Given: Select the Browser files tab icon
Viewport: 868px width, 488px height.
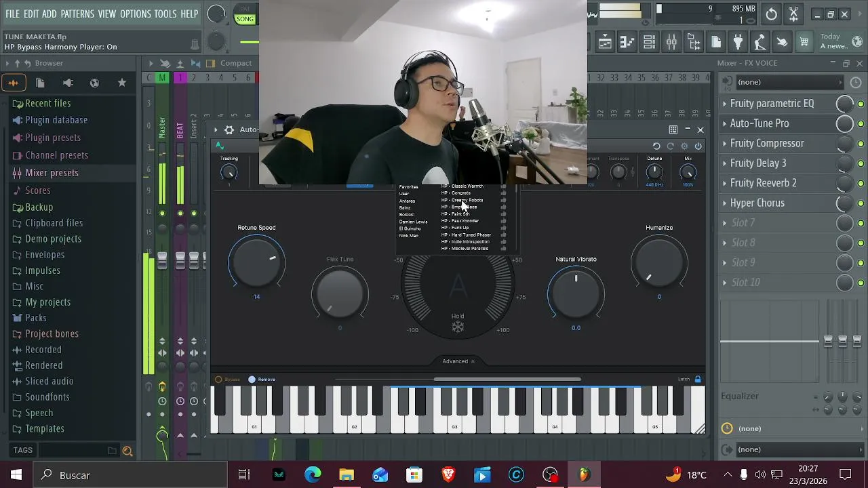Looking at the screenshot, I should [40, 83].
